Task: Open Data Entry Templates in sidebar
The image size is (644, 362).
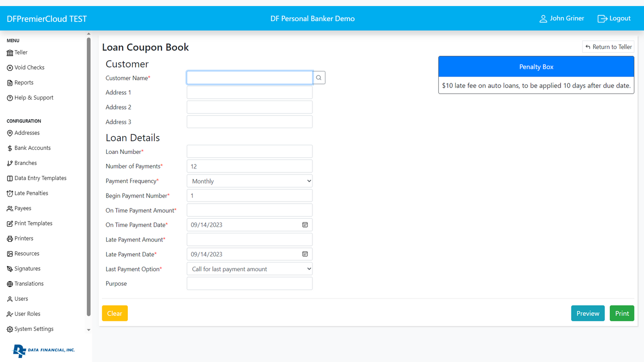Action: point(40,178)
